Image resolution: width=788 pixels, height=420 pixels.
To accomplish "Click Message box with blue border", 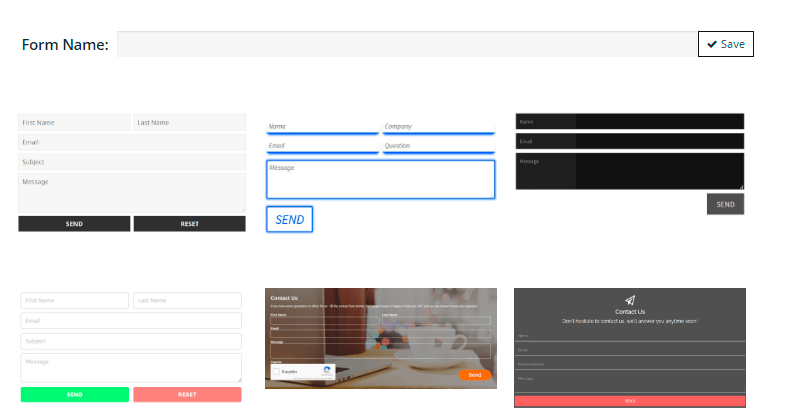I will pyautogui.click(x=380, y=179).
